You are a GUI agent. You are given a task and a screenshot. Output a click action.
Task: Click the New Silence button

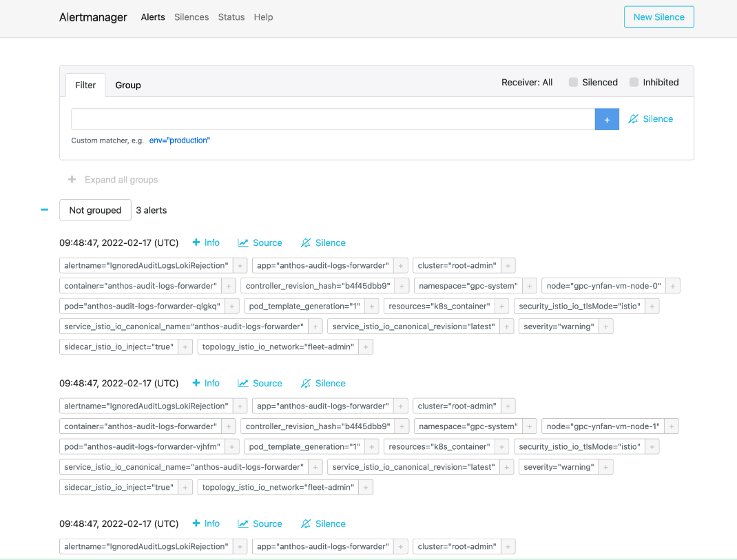[658, 17]
